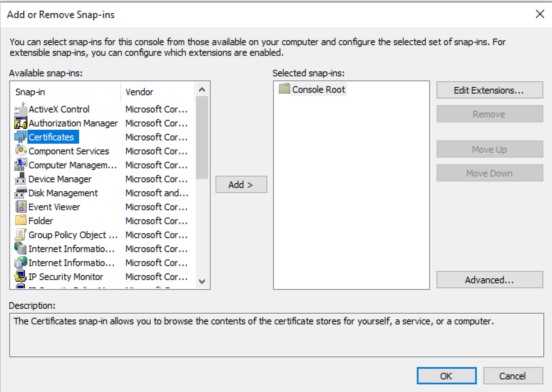Click the scroll up arrow in snap-in list

point(202,90)
